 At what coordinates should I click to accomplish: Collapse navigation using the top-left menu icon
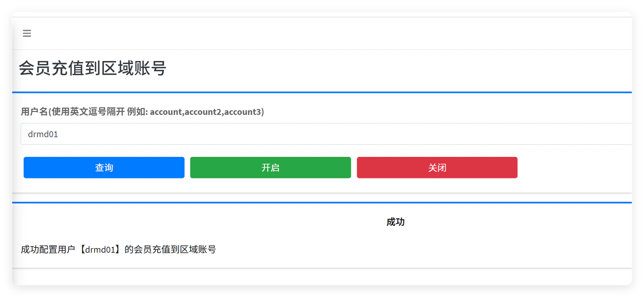pos(27,33)
